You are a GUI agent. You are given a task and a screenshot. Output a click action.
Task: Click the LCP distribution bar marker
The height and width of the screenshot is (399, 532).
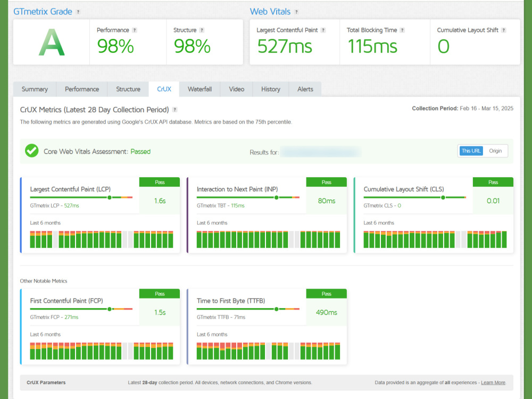pyautogui.click(x=109, y=197)
